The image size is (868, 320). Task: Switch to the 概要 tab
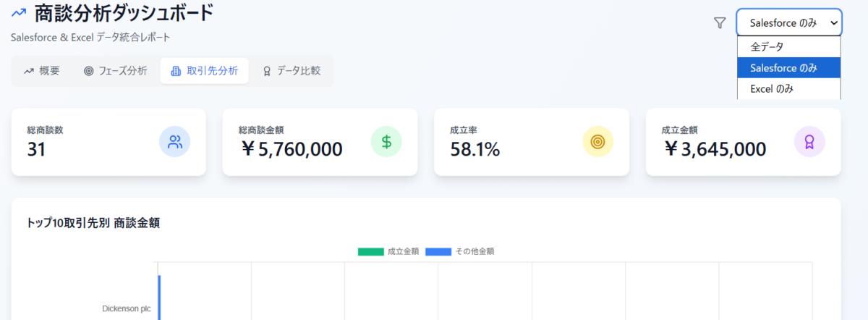[x=42, y=71]
